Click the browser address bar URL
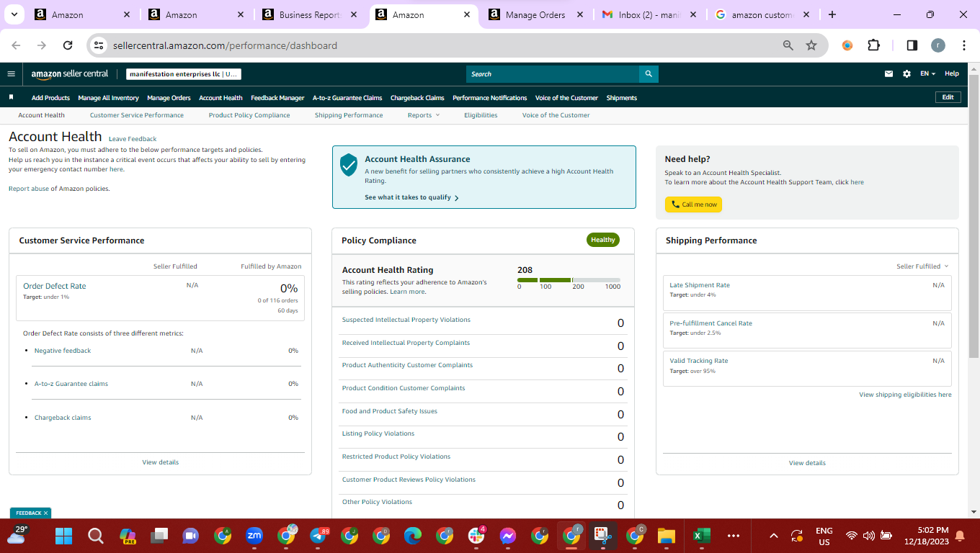 pyautogui.click(x=225, y=45)
